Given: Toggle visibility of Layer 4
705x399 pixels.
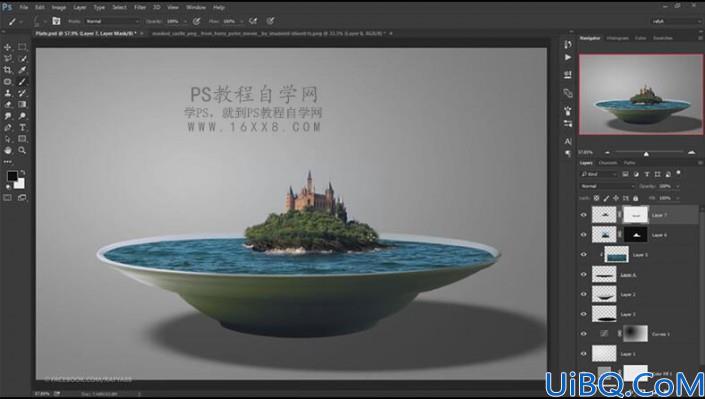Looking at the screenshot, I should (x=584, y=274).
